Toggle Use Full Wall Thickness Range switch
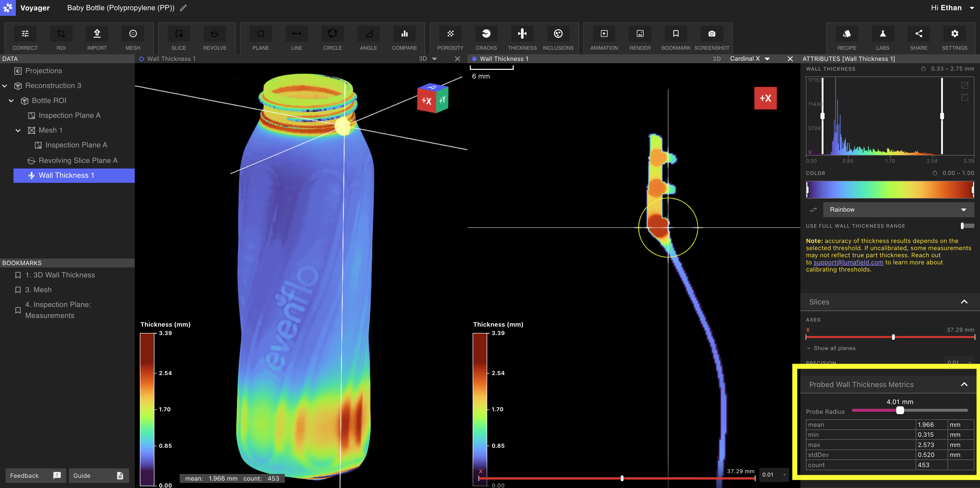This screenshot has width=980, height=488. point(967,226)
